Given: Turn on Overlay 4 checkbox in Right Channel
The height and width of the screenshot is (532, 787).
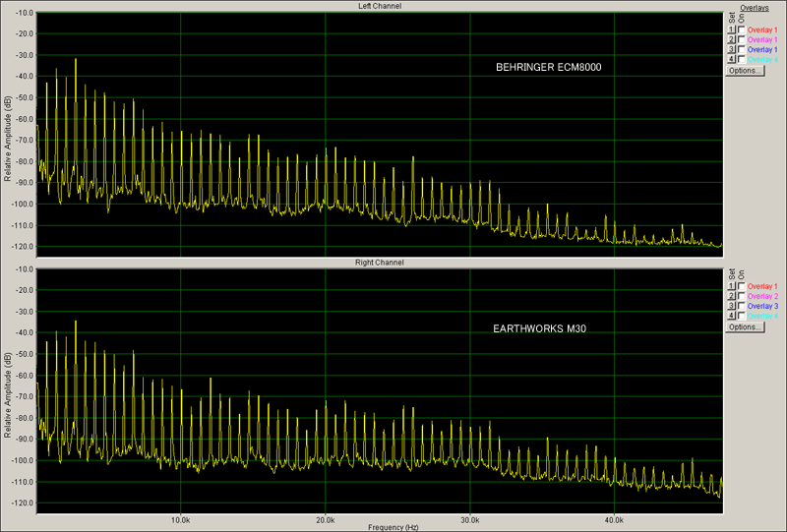Looking at the screenshot, I should pos(742,316).
